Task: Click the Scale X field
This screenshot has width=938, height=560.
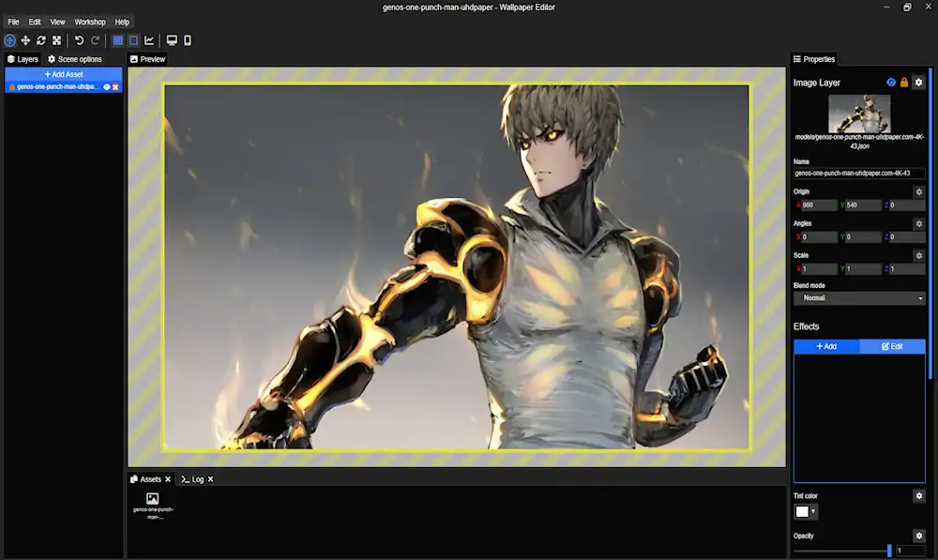Action: (818, 269)
